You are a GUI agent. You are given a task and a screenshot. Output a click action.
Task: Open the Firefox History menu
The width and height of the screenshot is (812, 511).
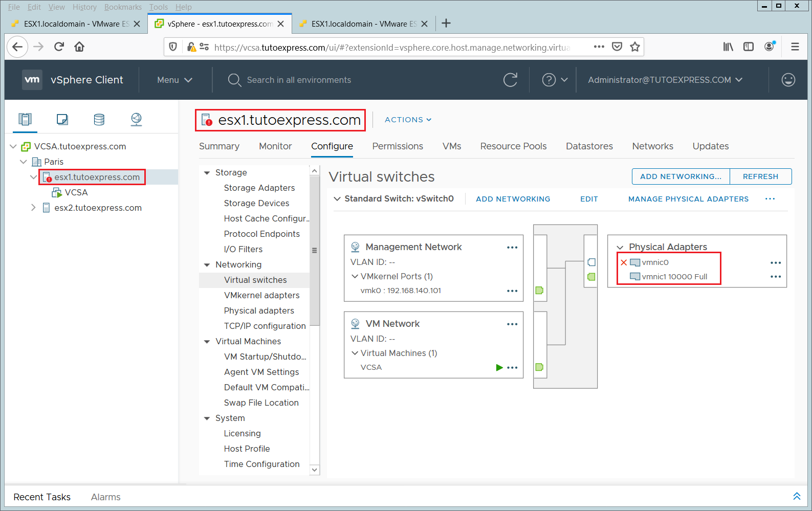[x=84, y=7]
